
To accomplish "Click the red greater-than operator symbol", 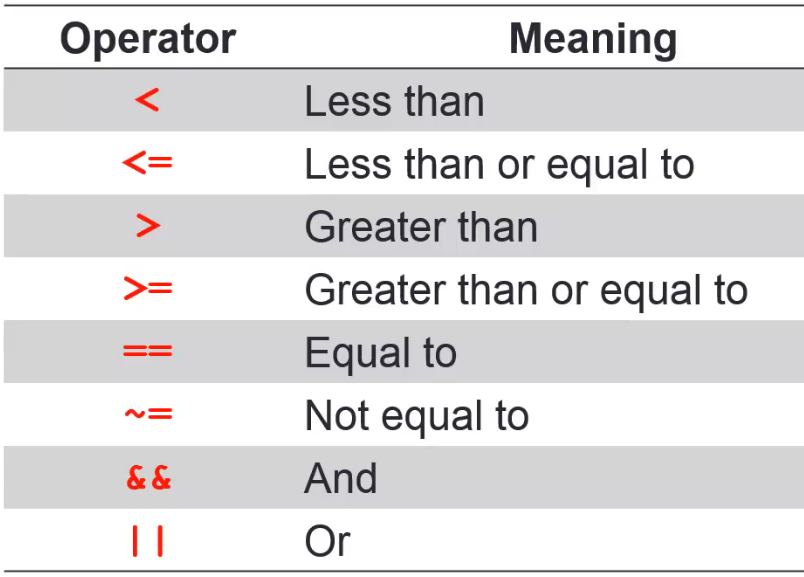I will tap(147, 227).
